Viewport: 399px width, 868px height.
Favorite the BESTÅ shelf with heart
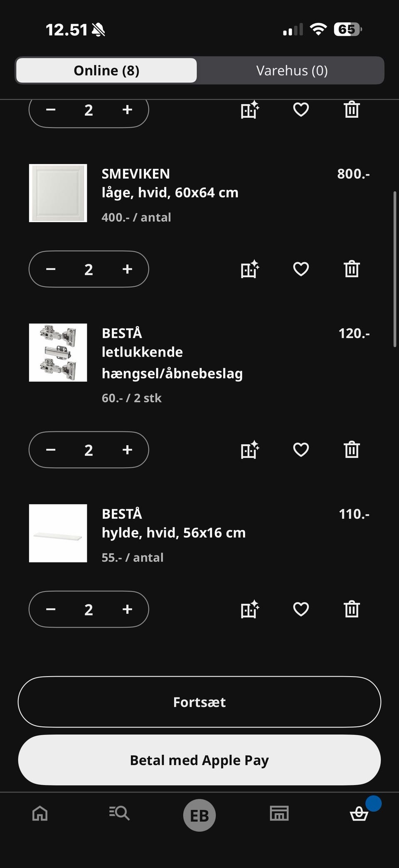pos(301,609)
